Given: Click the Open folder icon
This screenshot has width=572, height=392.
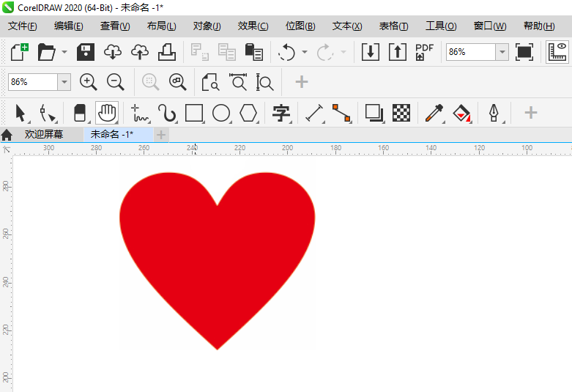Looking at the screenshot, I should click(x=46, y=52).
